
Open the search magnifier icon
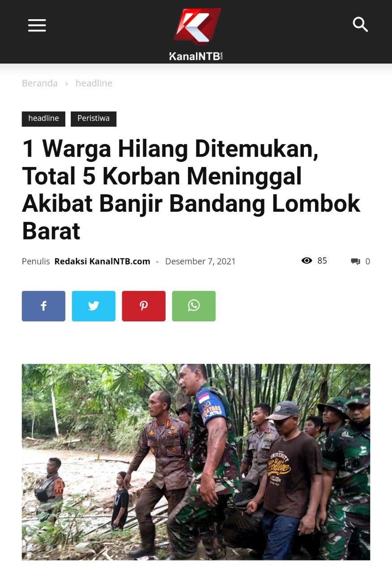coord(360,24)
